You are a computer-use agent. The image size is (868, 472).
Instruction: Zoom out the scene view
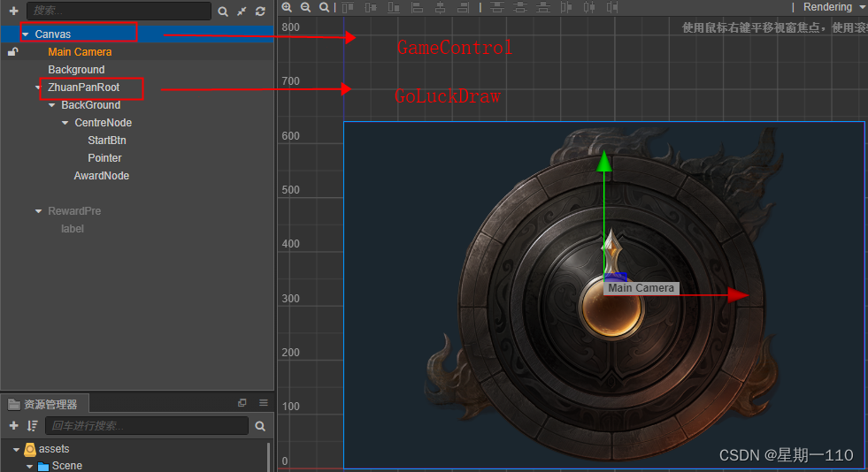click(x=305, y=7)
